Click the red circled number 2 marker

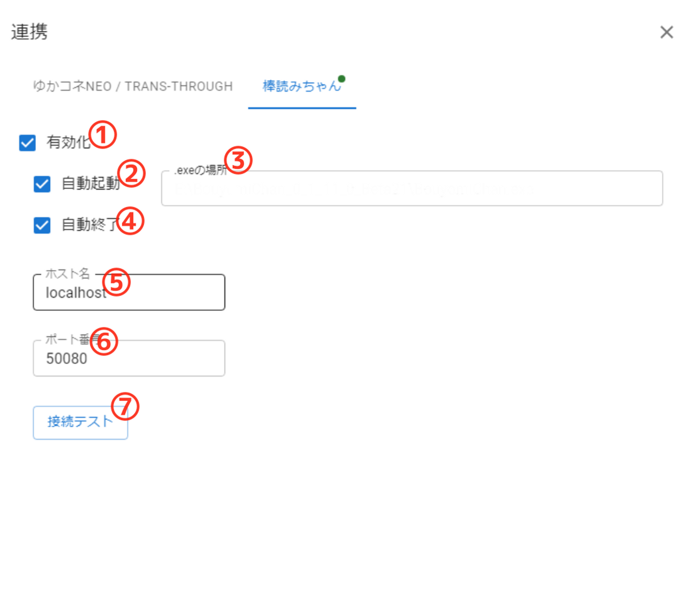(131, 174)
